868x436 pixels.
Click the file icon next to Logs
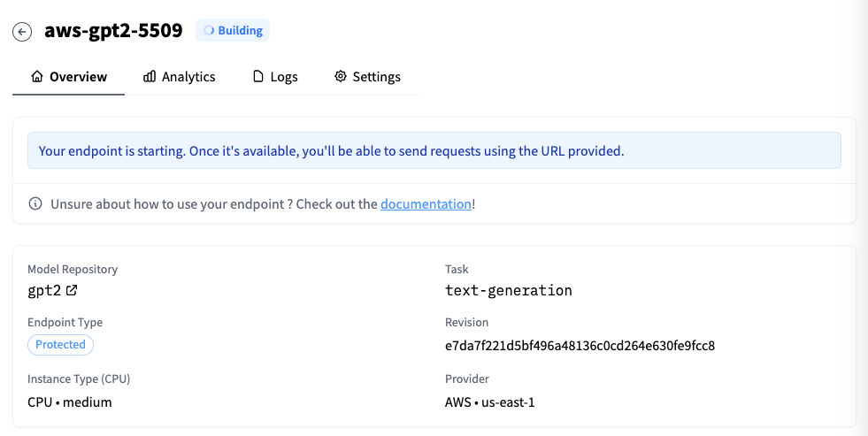[x=258, y=77]
